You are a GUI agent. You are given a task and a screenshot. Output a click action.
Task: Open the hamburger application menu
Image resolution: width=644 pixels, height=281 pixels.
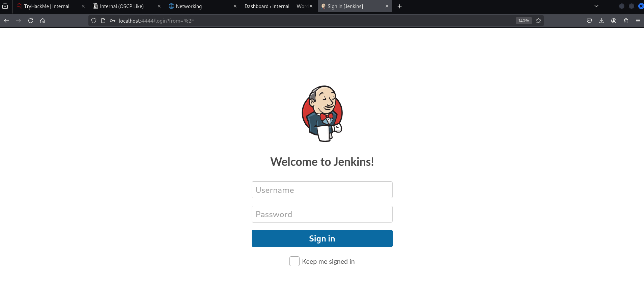click(638, 21)
